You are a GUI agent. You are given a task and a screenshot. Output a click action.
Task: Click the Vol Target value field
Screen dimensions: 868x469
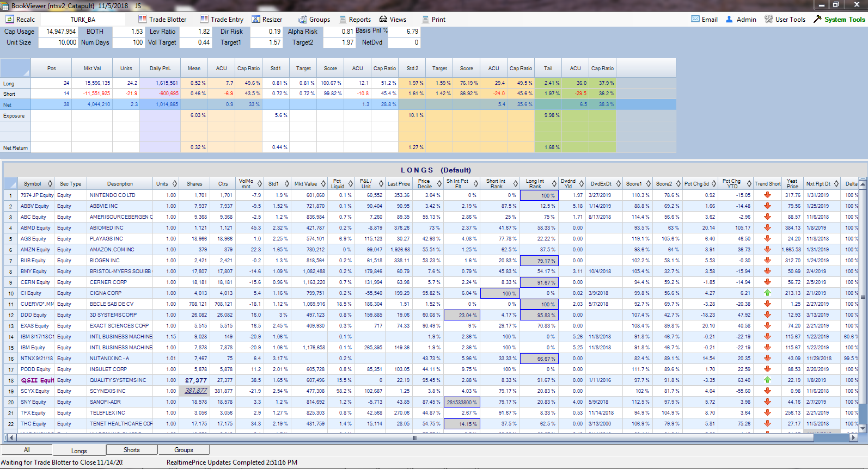195,42
